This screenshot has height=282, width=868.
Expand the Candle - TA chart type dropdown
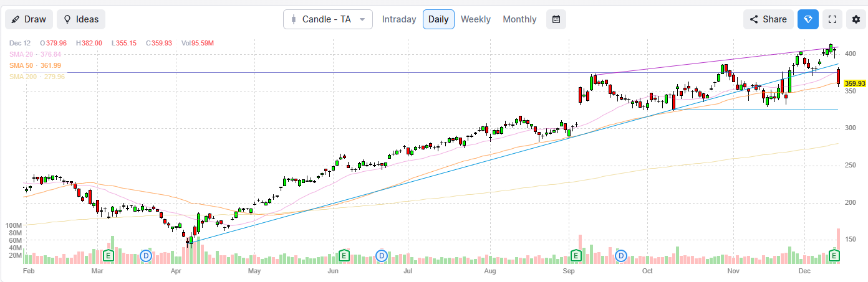pos(327,19)
